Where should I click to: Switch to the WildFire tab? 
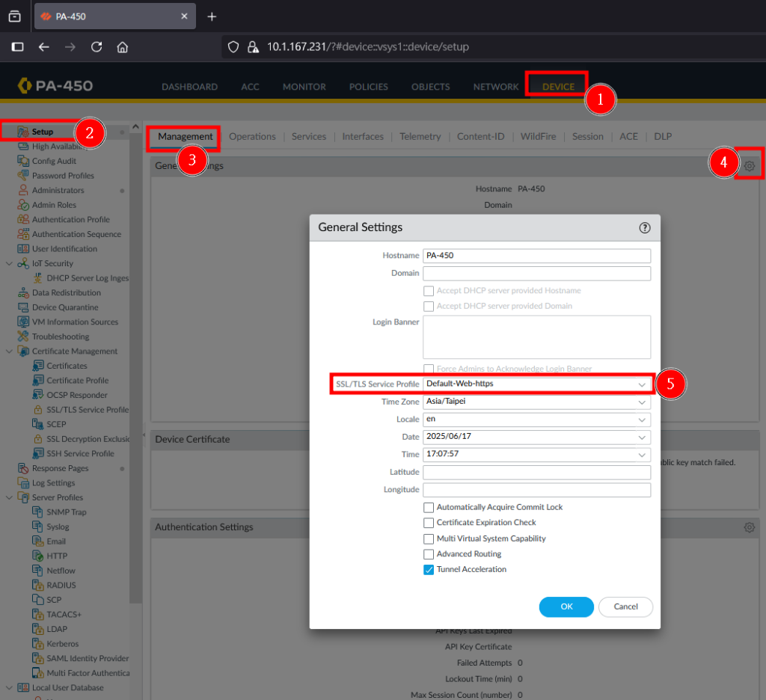pos(538,137)
